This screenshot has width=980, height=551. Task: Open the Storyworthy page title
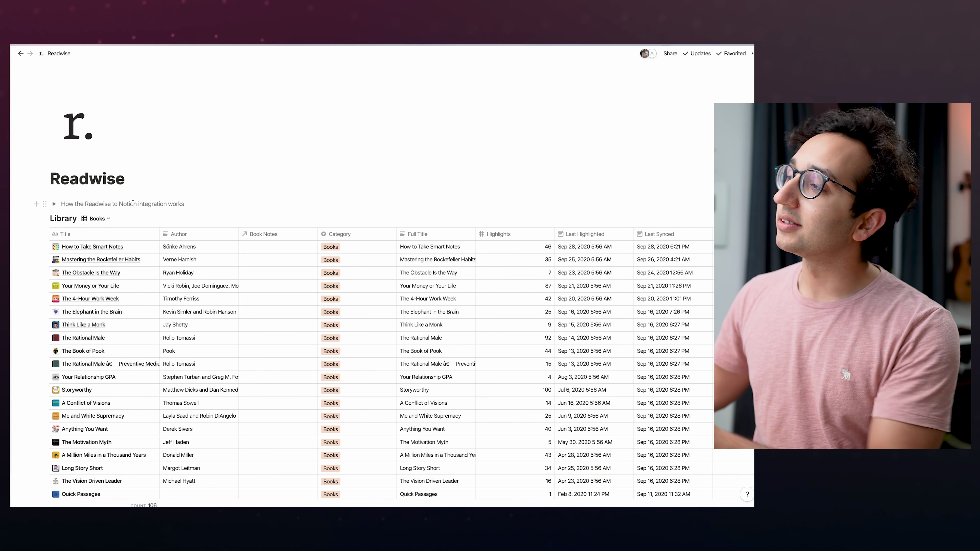coord(77,390)
